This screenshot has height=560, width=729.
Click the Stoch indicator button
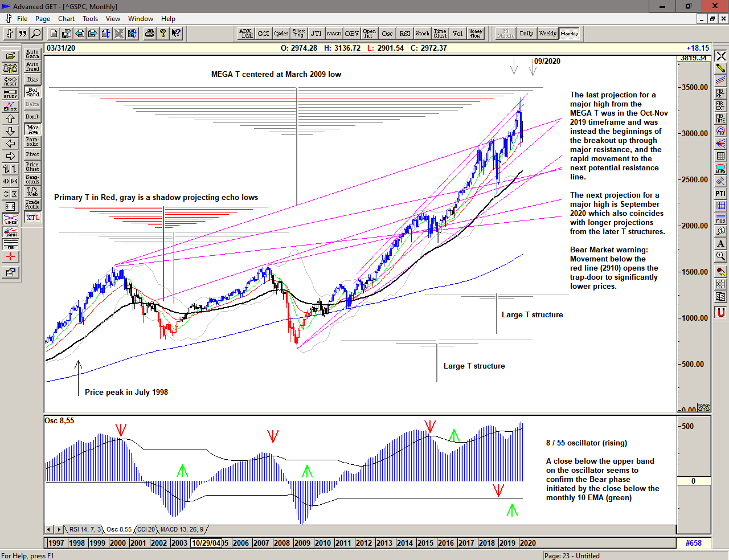pyautogui.click(x=422, y=34)
